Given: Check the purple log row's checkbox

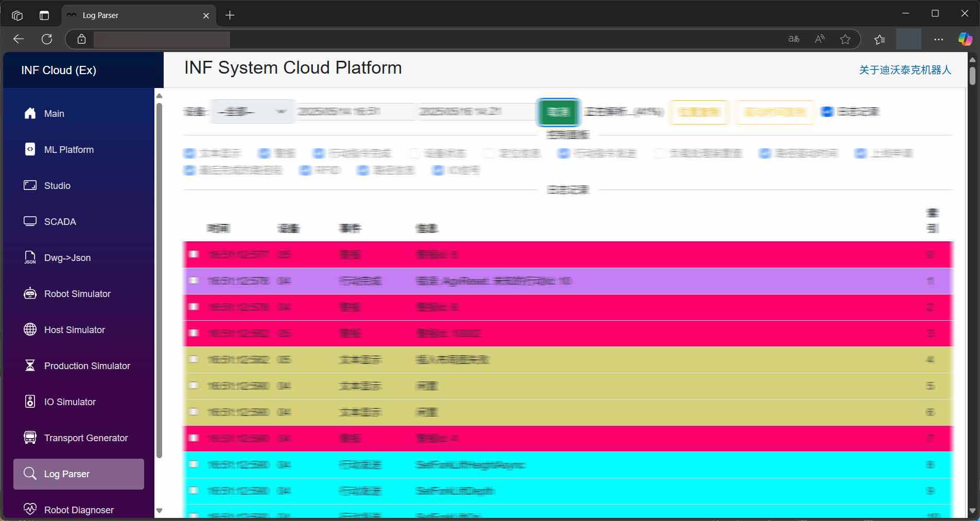Looking at the screenshot, I should click(x=194, y=281).
